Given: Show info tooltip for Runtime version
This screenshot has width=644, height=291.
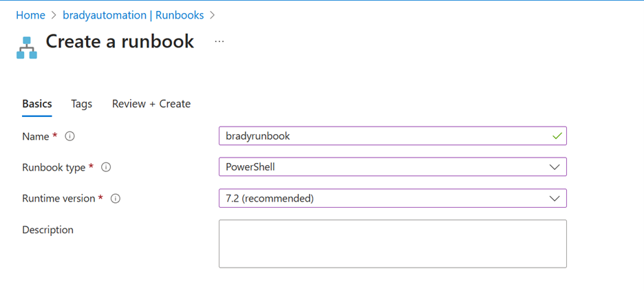Looking at the screenshot, I should (116, 199).
